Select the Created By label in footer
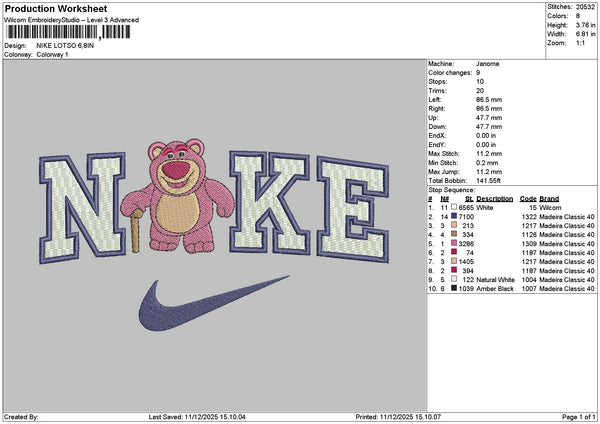 coord(21,417)
